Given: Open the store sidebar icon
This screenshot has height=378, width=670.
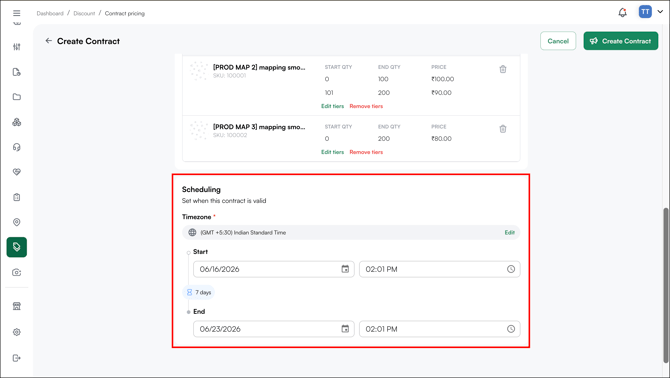Looking at the screenshot, I should (17, 306).
